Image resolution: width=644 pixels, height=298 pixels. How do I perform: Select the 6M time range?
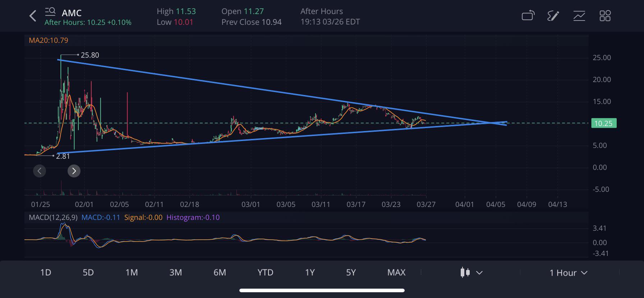click(220, 272)
